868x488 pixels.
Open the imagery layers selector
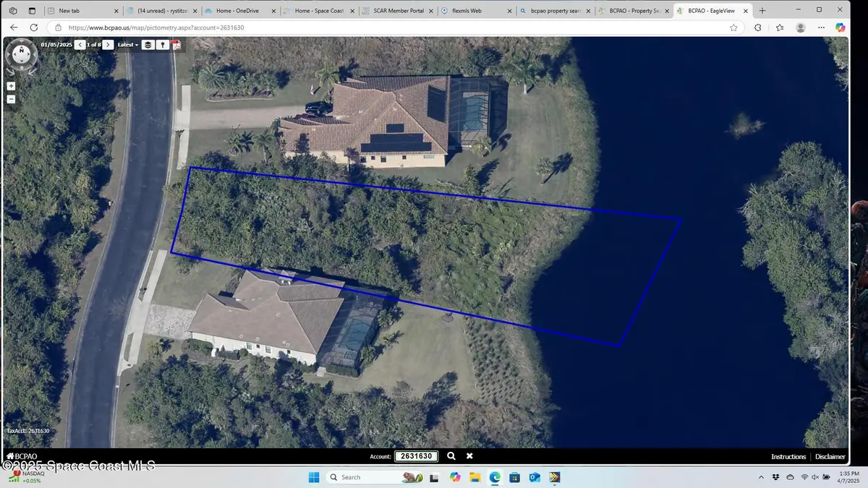click(x=148, y=44)
